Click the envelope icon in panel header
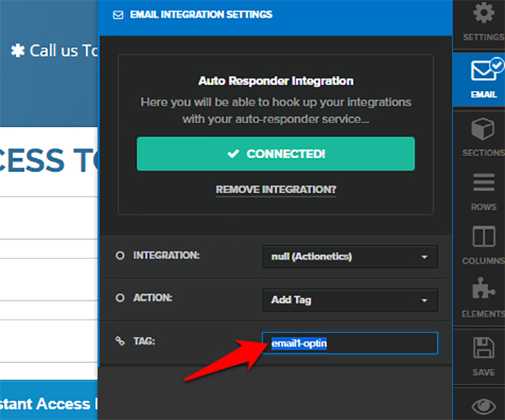505x420 pixels. click(x=119, y=15)
